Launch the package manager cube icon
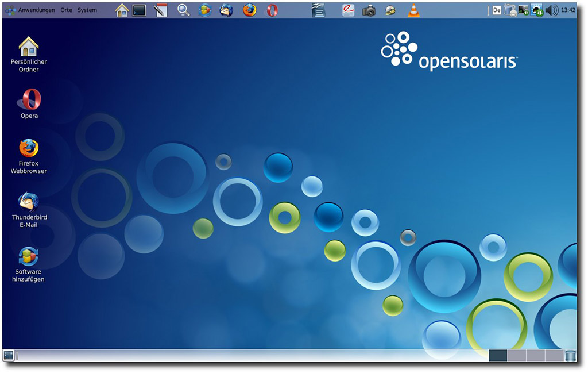 pos(205,10)
